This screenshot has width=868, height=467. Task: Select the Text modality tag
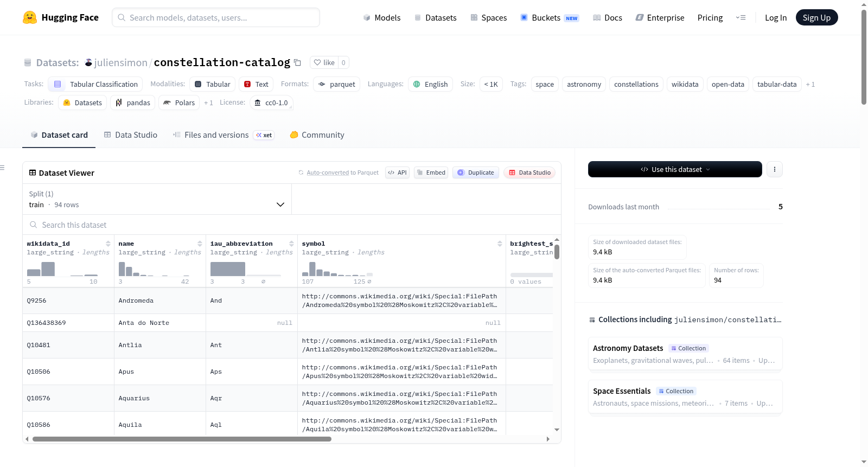coord(256,84)
